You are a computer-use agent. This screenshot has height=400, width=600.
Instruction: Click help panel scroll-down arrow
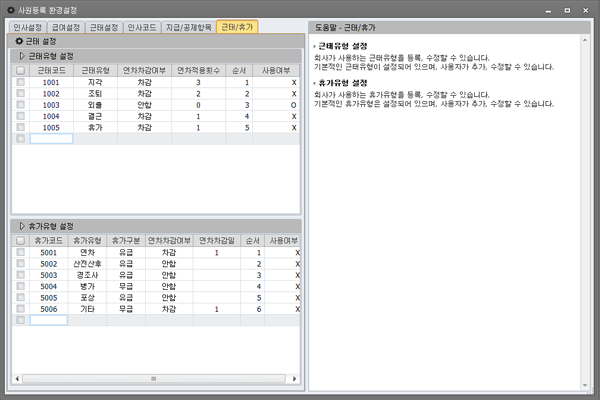(585, 385)
